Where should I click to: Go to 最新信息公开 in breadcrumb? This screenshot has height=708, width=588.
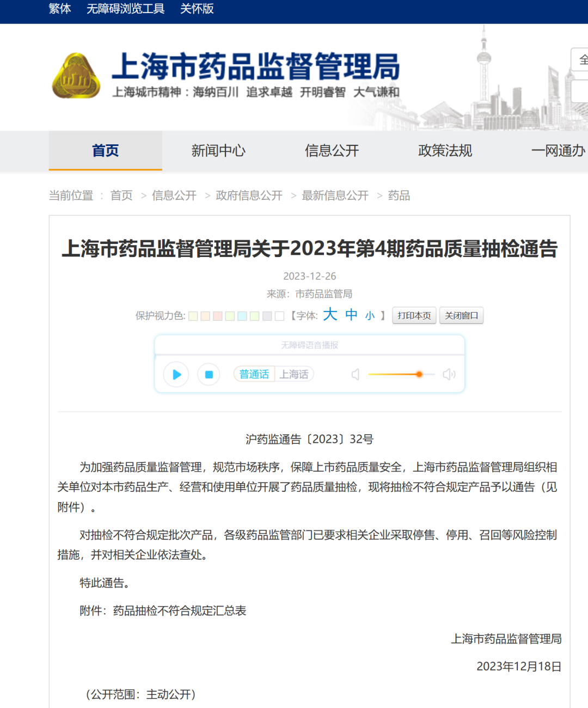coord(335,196)
